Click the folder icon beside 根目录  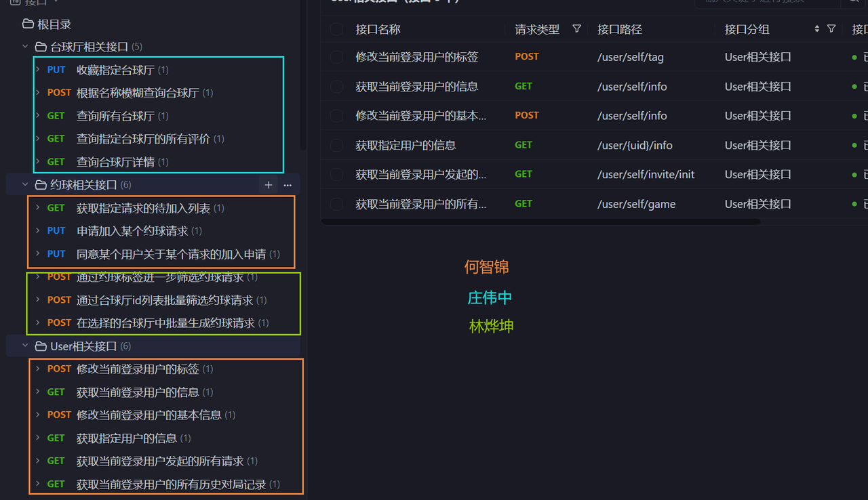[28, 24]
